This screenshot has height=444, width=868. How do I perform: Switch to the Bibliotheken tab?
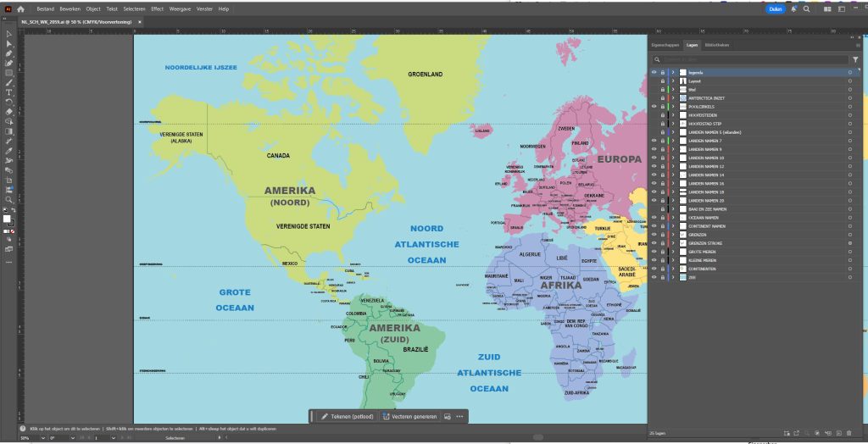tap(716, 45)
